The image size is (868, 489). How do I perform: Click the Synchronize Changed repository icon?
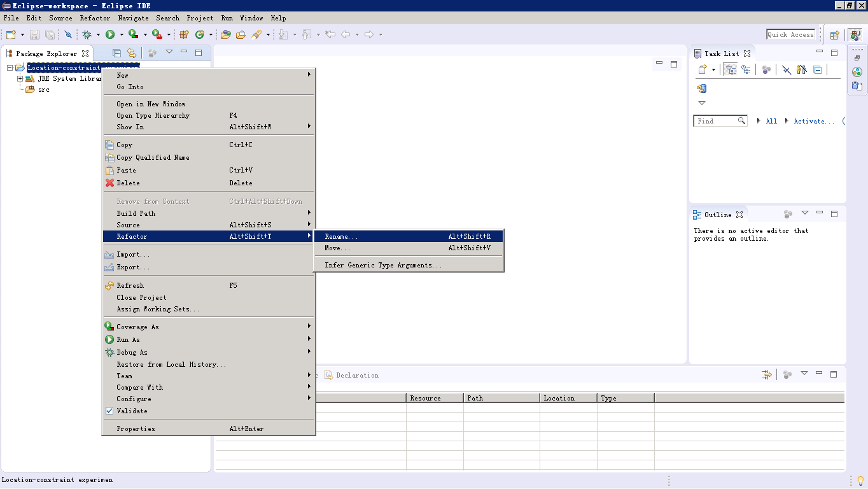pos(702,89)
